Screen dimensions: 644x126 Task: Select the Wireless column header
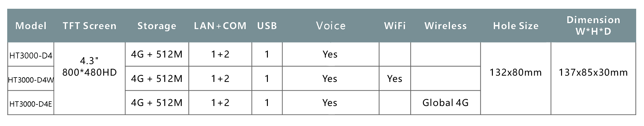(x=446, y=26)
